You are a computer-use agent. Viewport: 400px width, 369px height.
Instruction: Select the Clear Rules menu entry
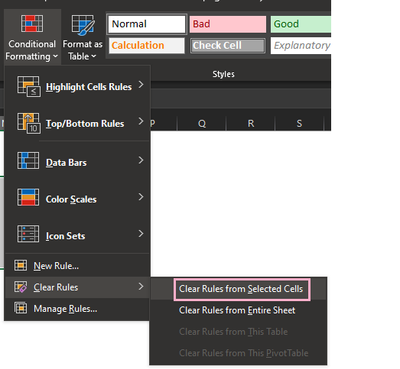click(x=77, y=287)
